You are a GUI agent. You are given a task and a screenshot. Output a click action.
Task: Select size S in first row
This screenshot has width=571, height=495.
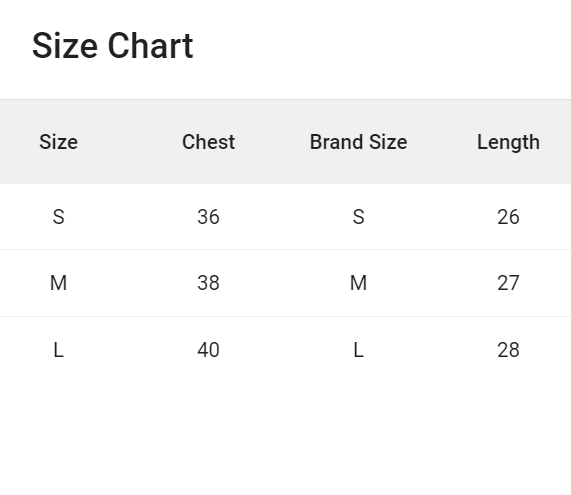point(59,217)
